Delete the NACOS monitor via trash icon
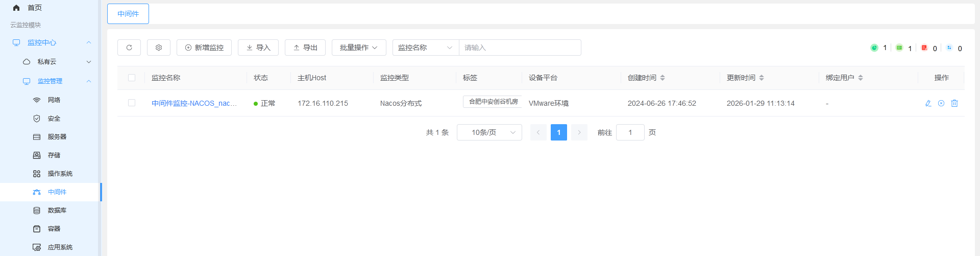The width and height of the screenshot is (980, 256). pyautogui.click(x=954, y=103)
